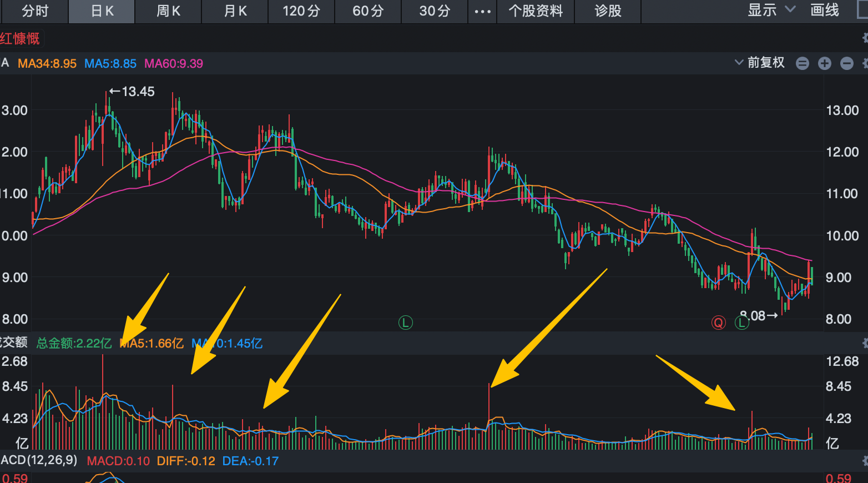Click the green L marker mid-chart
The height and width of the screenshot is (483, 868).
click(x=406, y=323)
